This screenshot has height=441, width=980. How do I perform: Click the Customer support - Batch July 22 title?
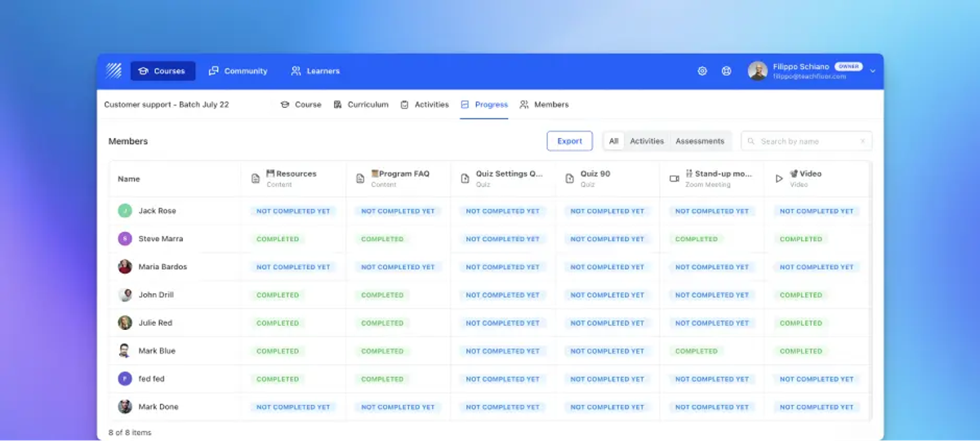167,105
